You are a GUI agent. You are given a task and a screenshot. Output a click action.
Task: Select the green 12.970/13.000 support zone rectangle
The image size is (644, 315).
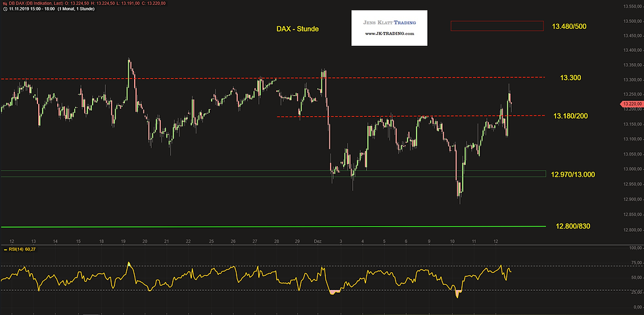pyautogui.click(x=273, y=173)
